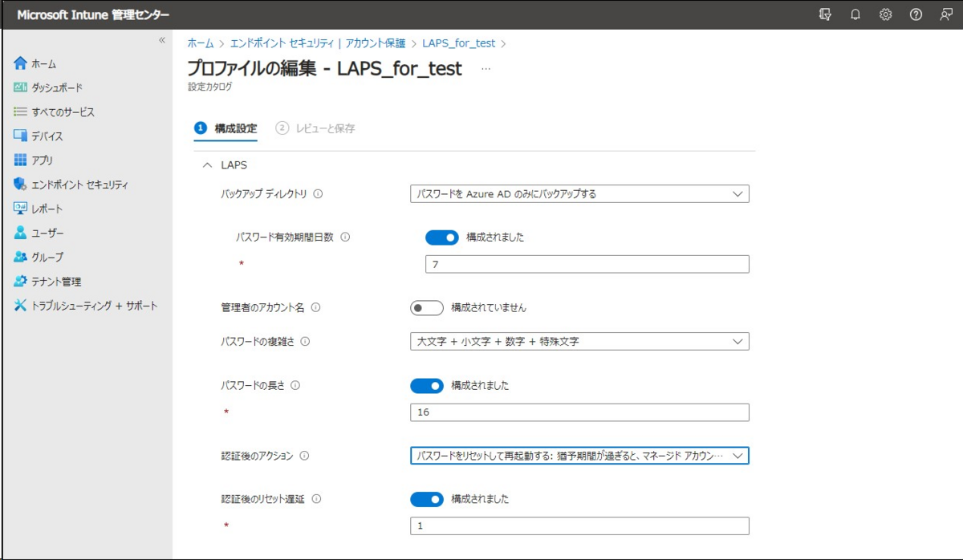The image size is (963, 560).
Task: Collapse the LAPS section chevron
Action: [208, 165]
